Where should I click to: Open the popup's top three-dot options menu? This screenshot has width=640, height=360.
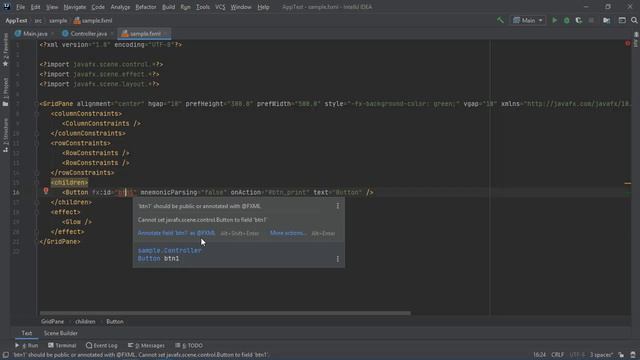pos(338,206)
